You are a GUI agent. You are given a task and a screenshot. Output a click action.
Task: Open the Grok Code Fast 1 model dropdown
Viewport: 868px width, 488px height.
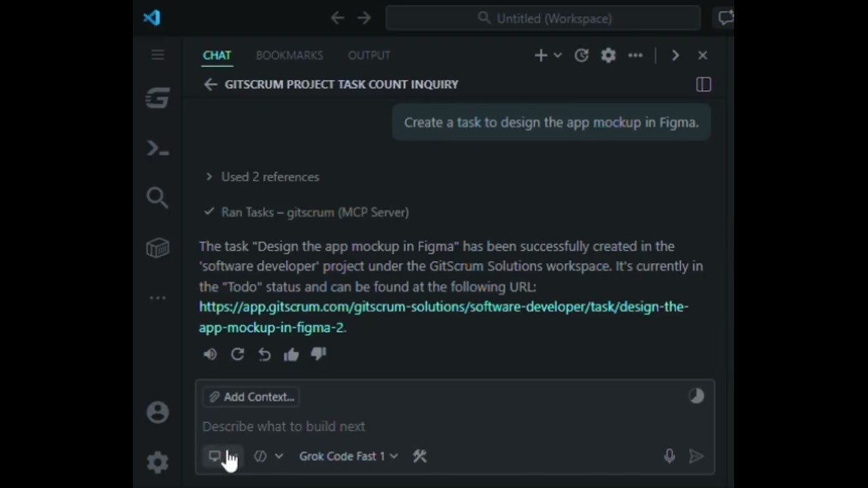click(x=347, y=456)
